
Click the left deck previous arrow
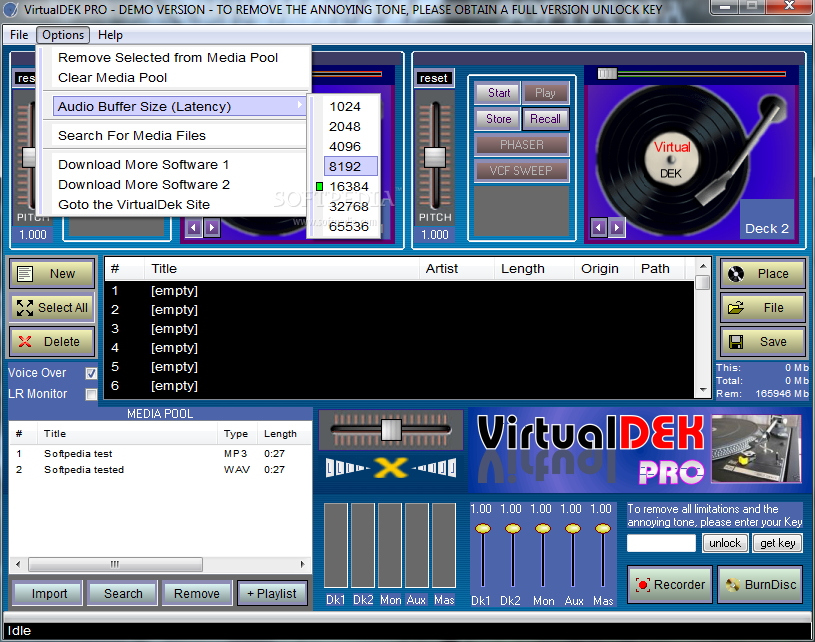point(193,228)
